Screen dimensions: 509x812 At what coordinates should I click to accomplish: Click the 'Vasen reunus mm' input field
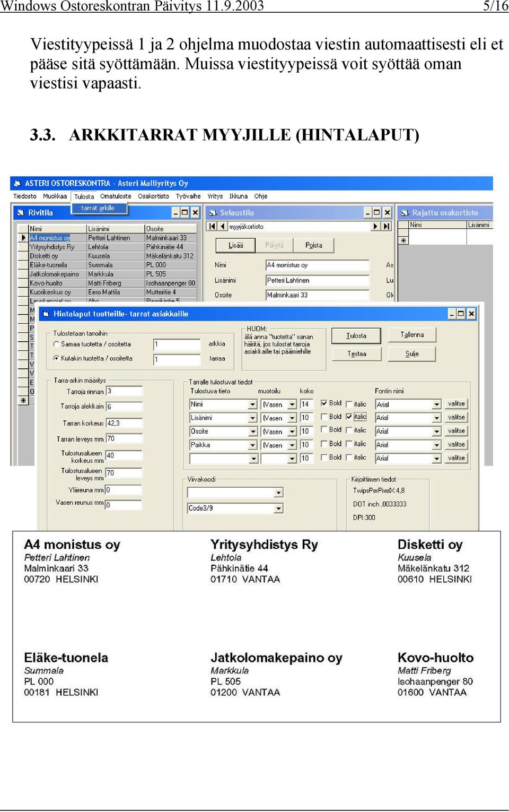coord(124,505)
